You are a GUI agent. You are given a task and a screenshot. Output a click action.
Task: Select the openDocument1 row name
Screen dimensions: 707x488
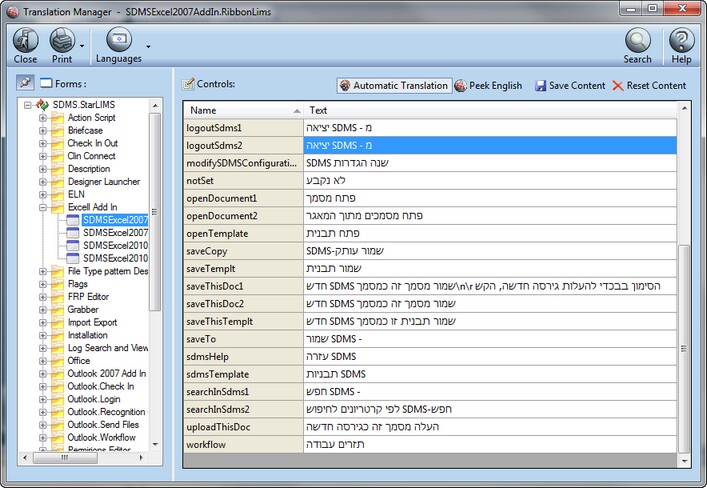tap(244, 198)
